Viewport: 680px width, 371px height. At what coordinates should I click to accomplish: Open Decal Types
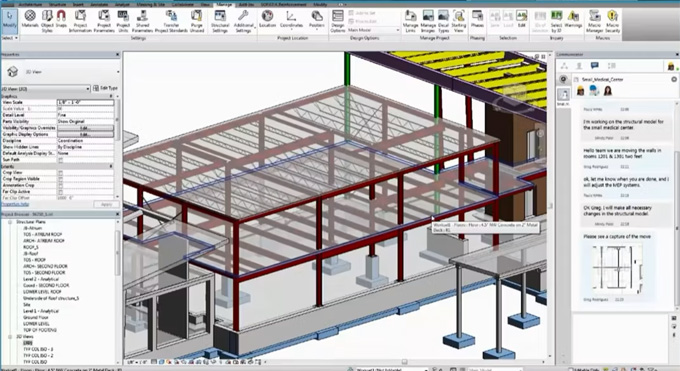tap(443, 21)
